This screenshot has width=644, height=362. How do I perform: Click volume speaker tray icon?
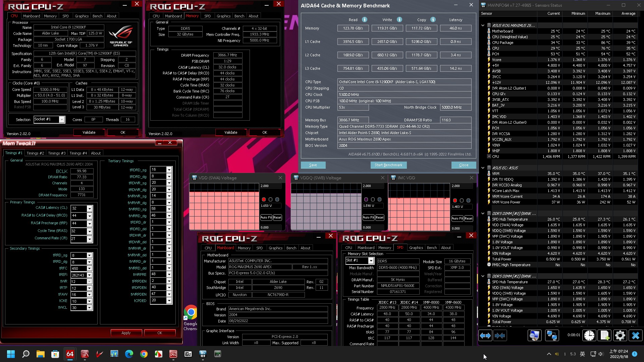click(x=601, y=354)
